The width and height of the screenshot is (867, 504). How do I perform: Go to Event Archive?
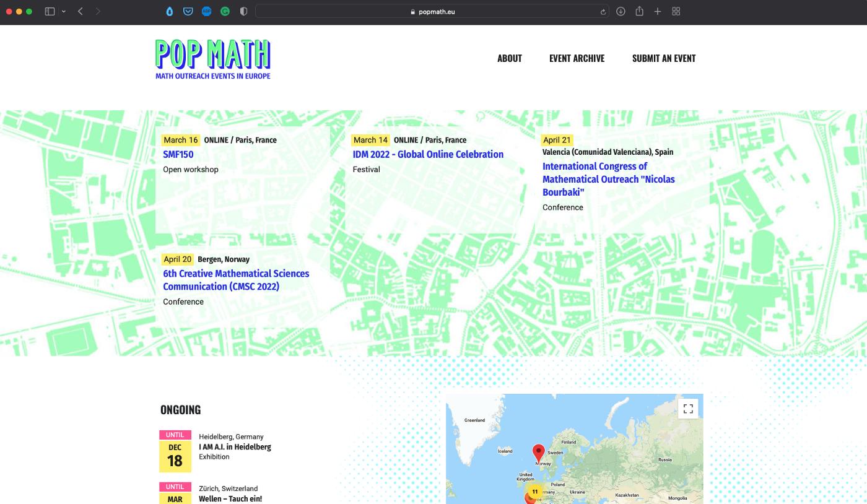pyautogui.click(x=577, y=58)
